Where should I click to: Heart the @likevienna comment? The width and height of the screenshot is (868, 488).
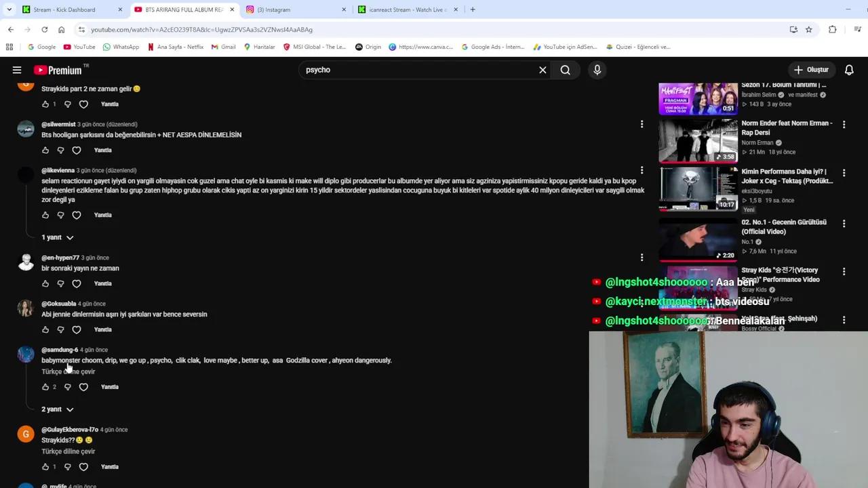77,216
